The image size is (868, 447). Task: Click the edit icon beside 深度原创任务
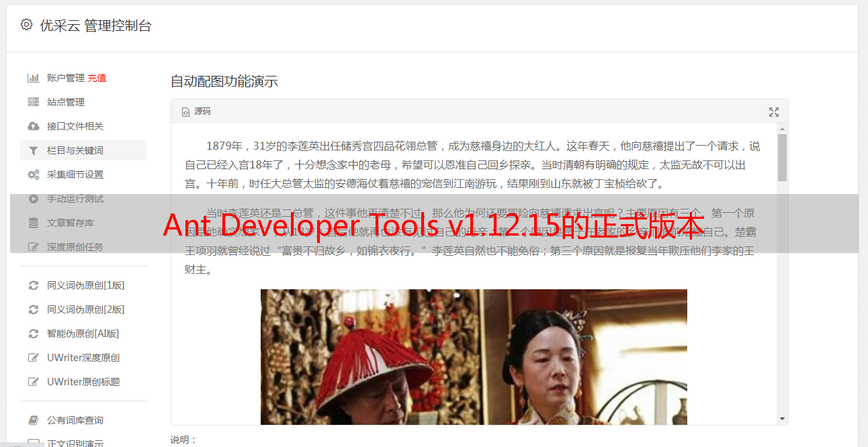(33, 247)
